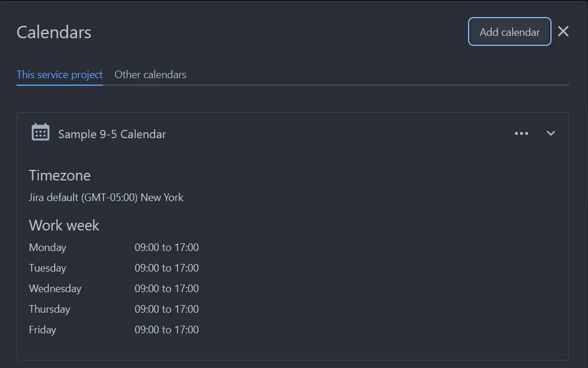Open more actions menu for Sample 9-5 Calendar
This screenshot has width=588, height=368.
tap(521, 133)
